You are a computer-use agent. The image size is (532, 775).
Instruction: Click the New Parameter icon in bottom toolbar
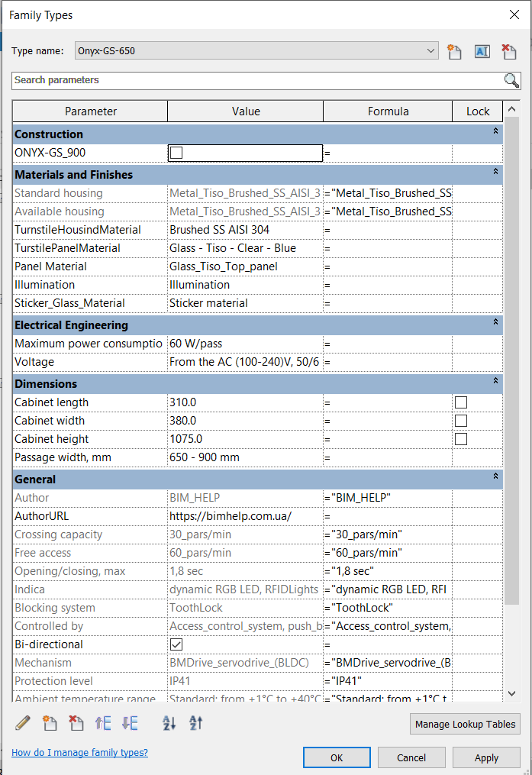click(x=50, y=722)
